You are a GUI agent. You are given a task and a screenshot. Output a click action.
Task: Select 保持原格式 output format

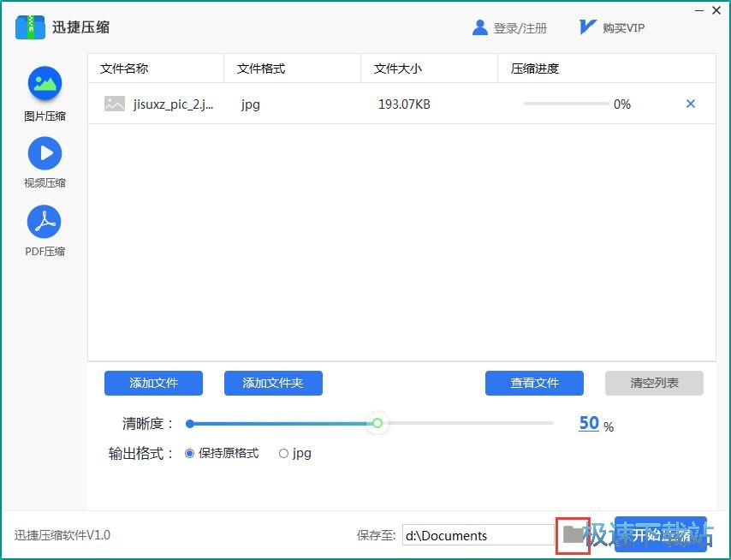[x=222, y=453]
